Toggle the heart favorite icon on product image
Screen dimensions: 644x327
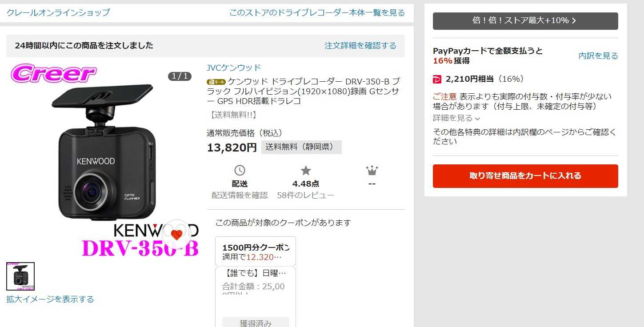pyautogui.click(x=176, y=234)
